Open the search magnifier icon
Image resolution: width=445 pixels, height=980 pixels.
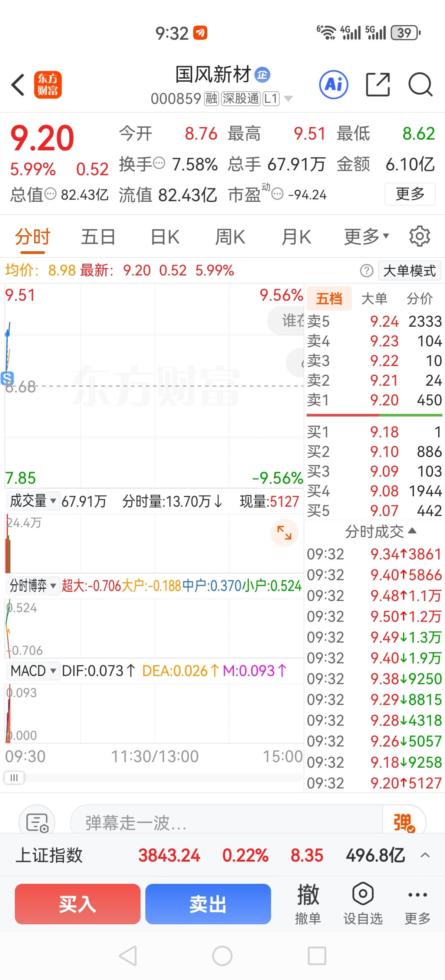pos(420,85)
